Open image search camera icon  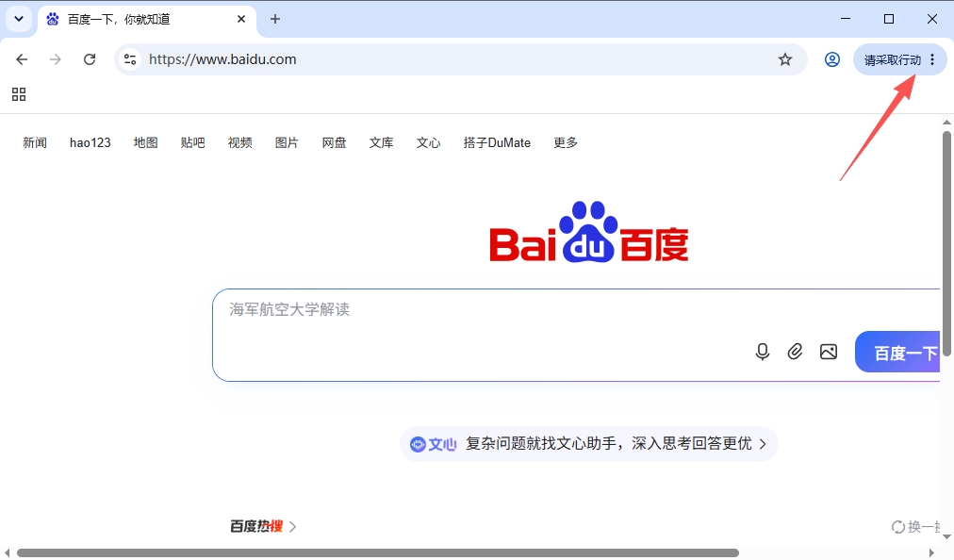(828, 352)
